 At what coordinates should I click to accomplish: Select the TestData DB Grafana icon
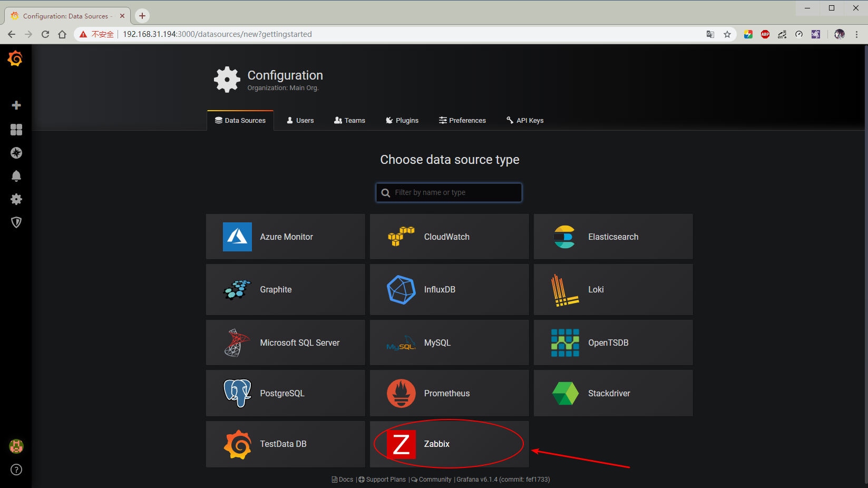(x=237, y=444)
